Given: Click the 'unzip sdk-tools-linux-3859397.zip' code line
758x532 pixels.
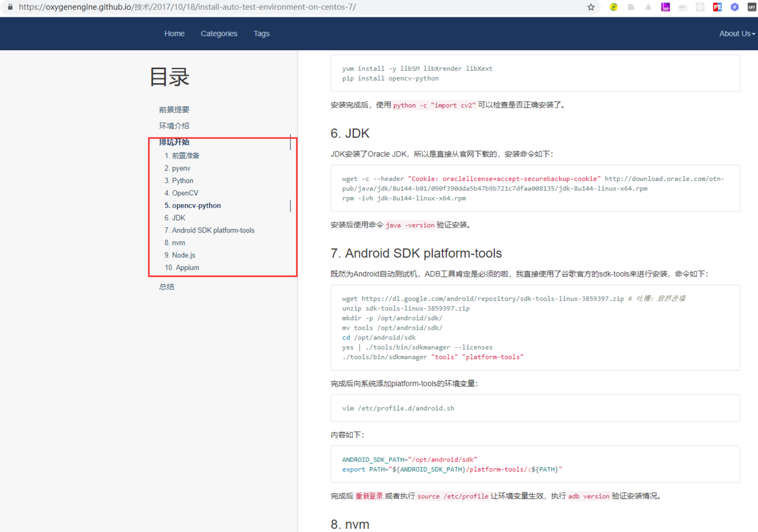Looking at the screenshot, I should pos(406,308).
